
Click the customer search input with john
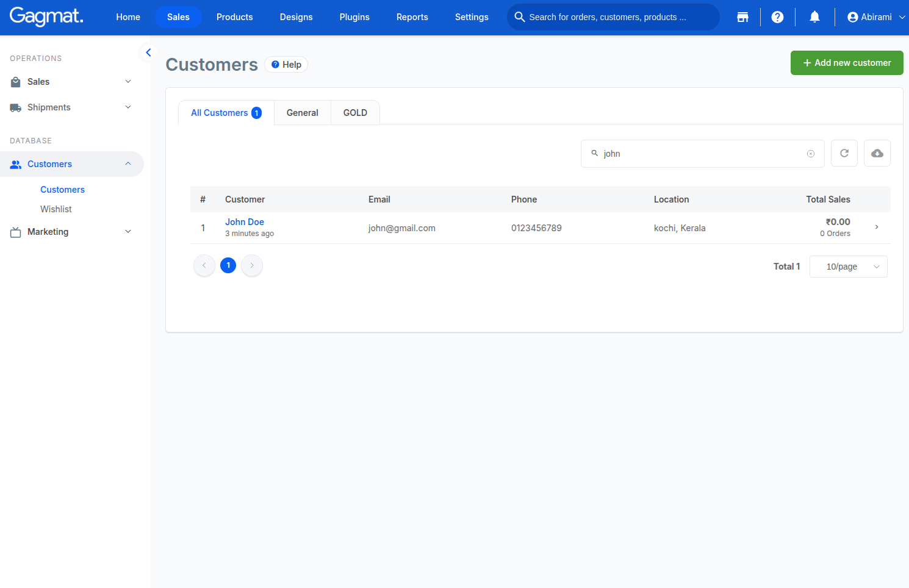pyautogui.click(x=703, y=154)
